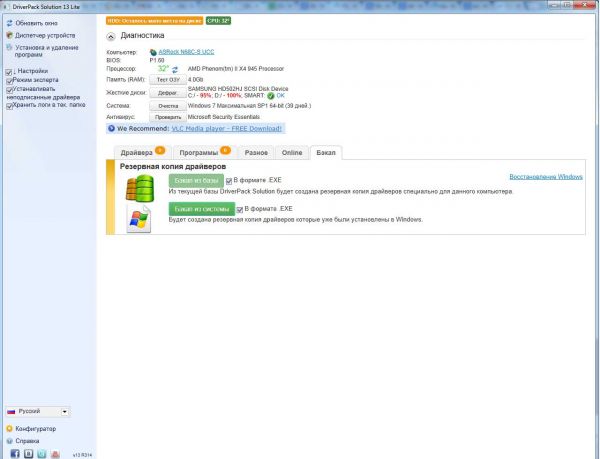Click the refresh icon beside Обновить окно
600x459 pixels.
[10, 23]
